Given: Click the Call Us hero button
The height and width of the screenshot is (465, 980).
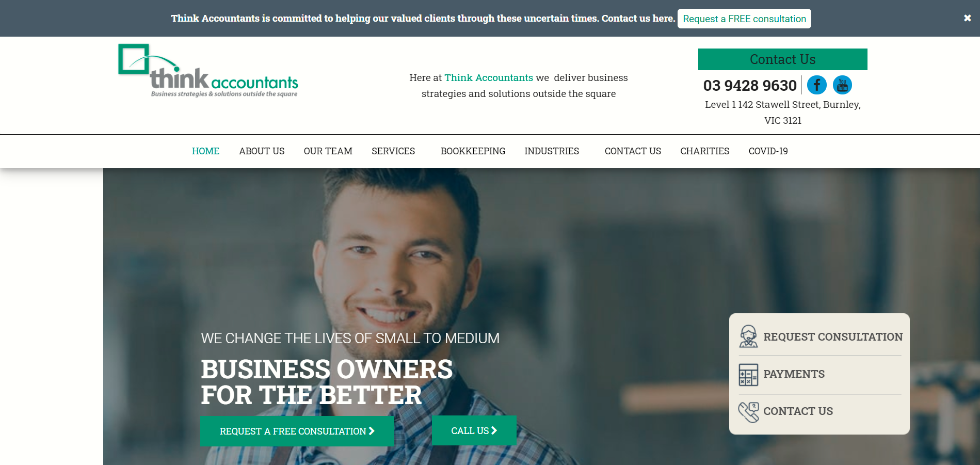Looking at the screenshot, I should coord(474,430).
